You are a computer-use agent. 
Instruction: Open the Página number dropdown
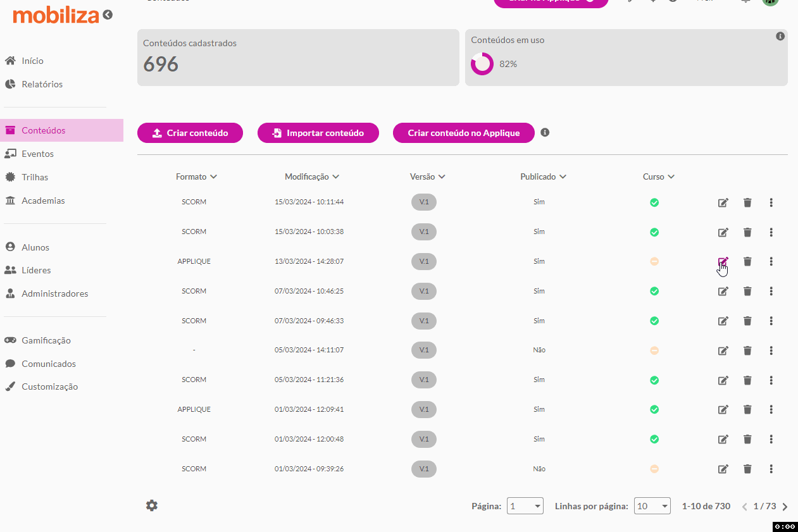tap(525, 506)
